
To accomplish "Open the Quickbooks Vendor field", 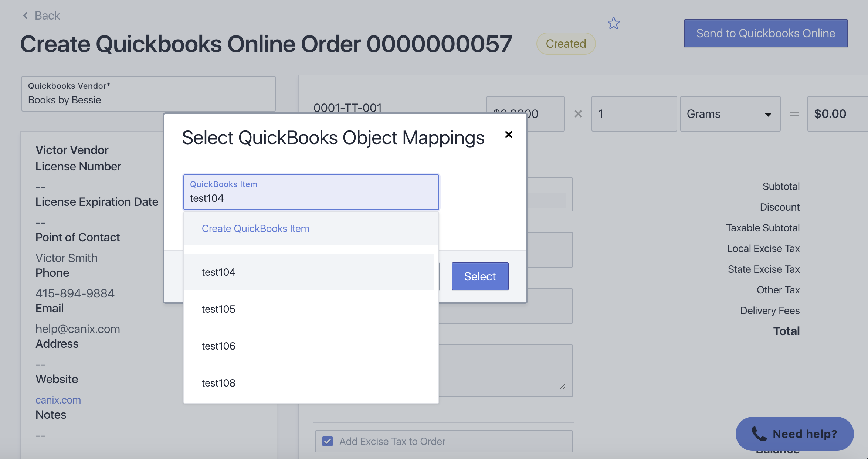I will (148, 94).
